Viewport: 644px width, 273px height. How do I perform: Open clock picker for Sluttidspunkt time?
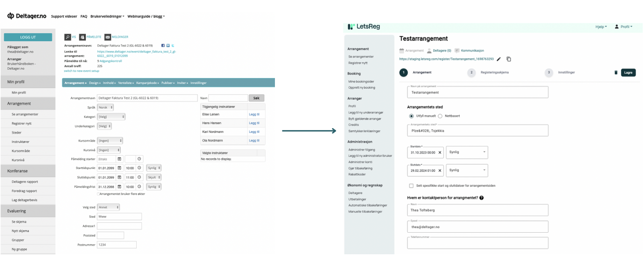[x=139, y=177]
